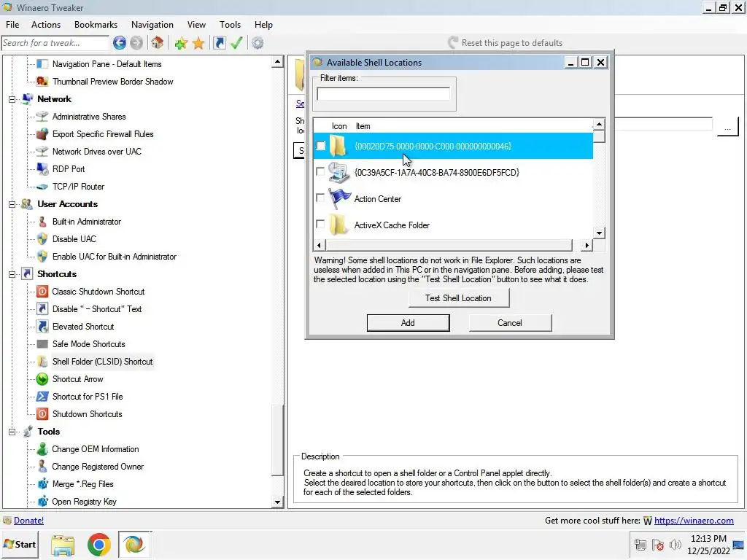Click the Test Shell Location button
Image resolution: width=747 pixels, height=560 pixels.
point(458,298)
